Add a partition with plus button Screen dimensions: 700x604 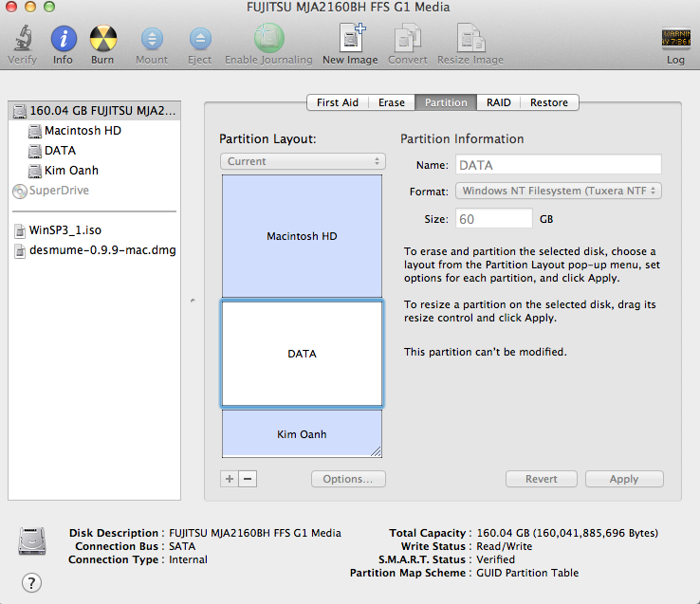point(230,479)
